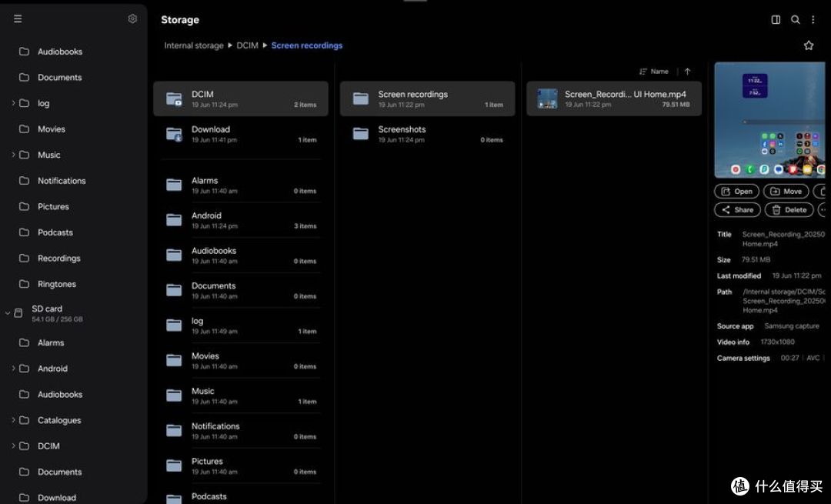
Task: Click the video preview thumbnail
Action: (769, 120)
